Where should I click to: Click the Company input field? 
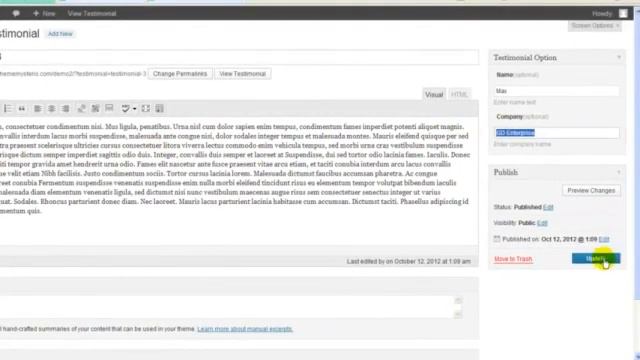click(556, 133)
